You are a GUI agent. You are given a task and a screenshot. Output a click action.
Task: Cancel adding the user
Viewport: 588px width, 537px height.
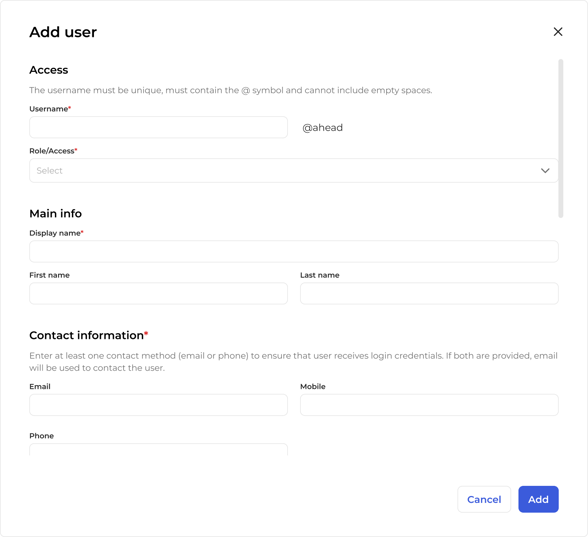pyautogui.click(x=484, y=499)
